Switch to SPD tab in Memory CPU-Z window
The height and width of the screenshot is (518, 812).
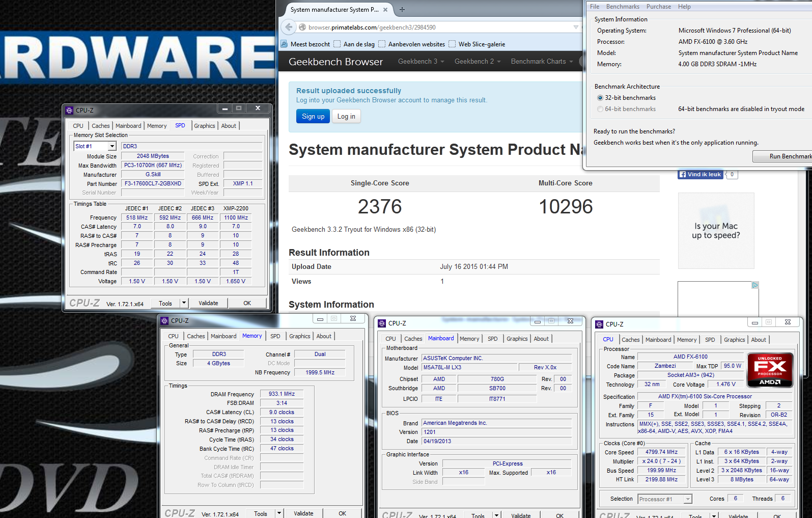pos(275,336)
